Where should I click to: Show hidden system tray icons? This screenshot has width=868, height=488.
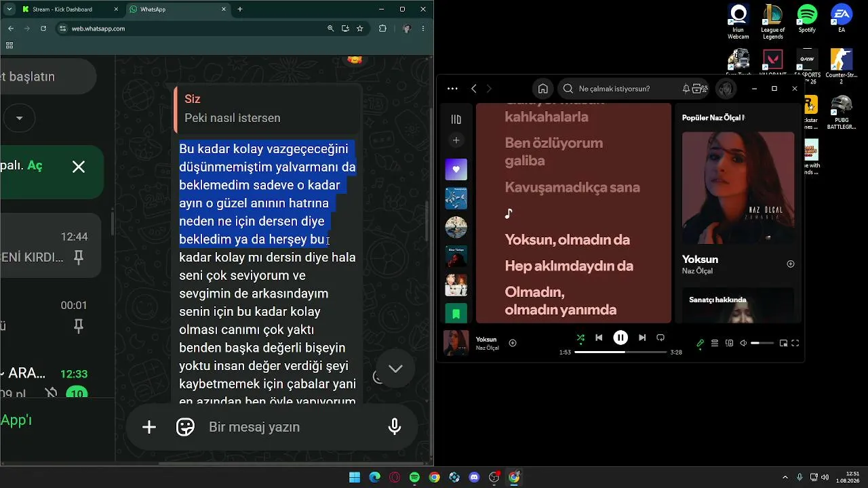click(x=785, y=477)
